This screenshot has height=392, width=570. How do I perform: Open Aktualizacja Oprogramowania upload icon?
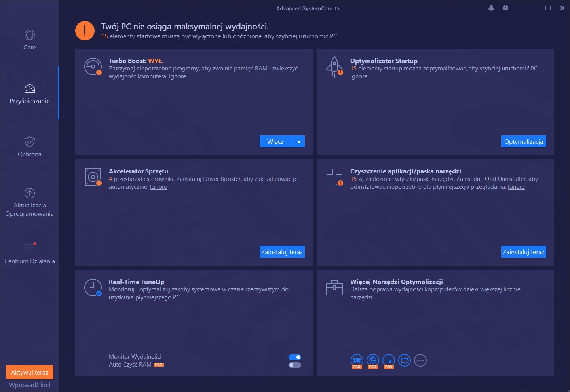pyautogui.click(x=30, y=193)
